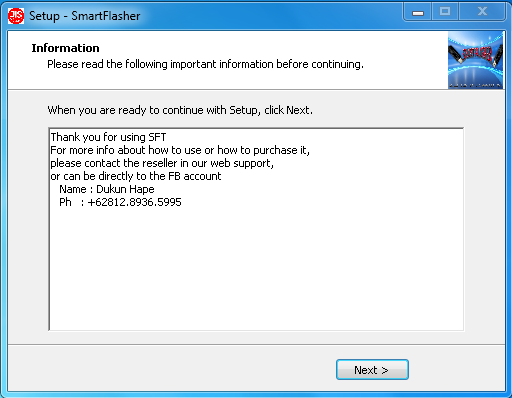Viewport: 512px width, 398px height.
Task: Click the 'Thank you for using SFT' line
Action: coord(108,137)
